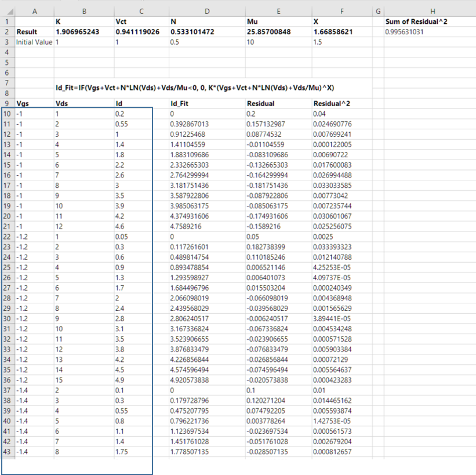Click the X result cell 1.66858621
476x475 pixels.
click(342, 32)
